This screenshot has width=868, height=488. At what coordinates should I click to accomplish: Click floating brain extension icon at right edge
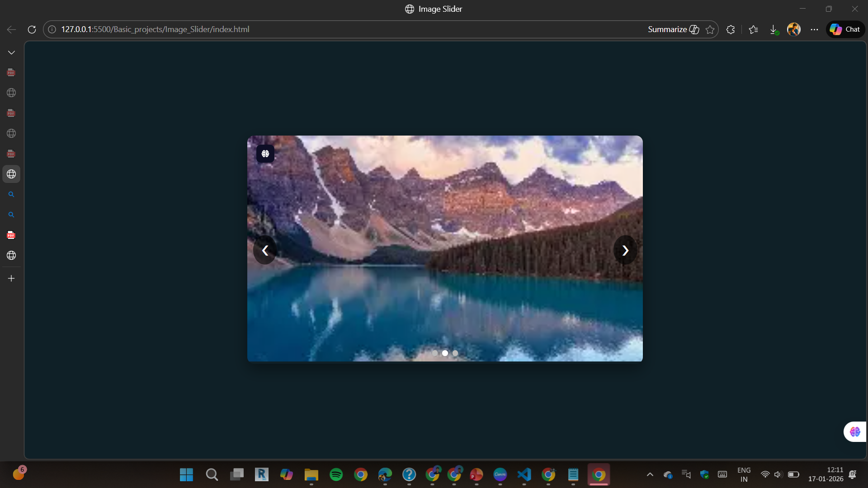855,432
